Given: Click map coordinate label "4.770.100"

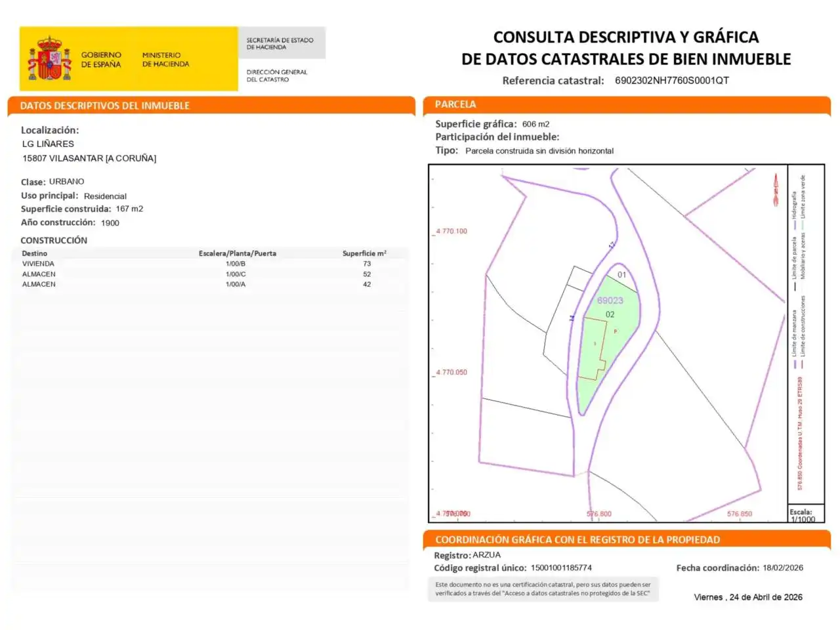Looking at the screenshot, I should click(x=451, y=231).
